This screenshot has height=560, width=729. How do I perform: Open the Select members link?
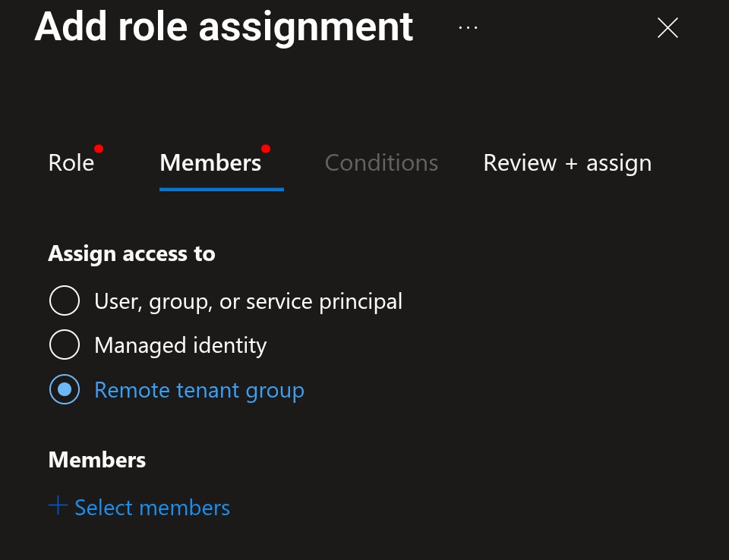pyautogui.click(x=152, y=508)
